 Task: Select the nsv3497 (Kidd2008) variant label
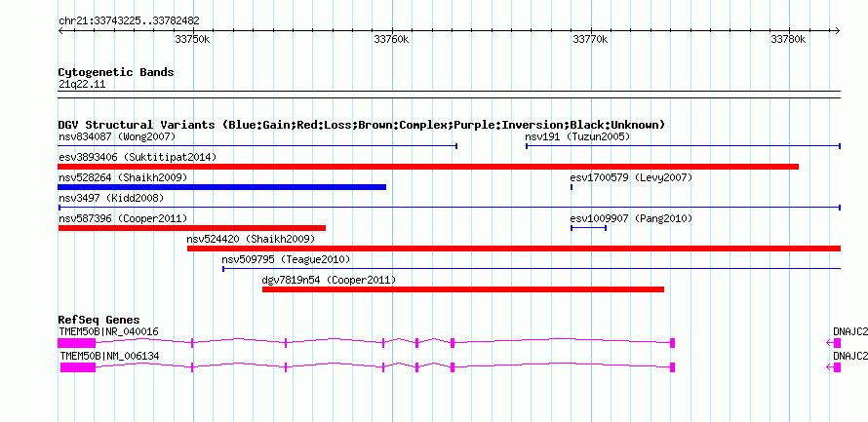point(111,198)
